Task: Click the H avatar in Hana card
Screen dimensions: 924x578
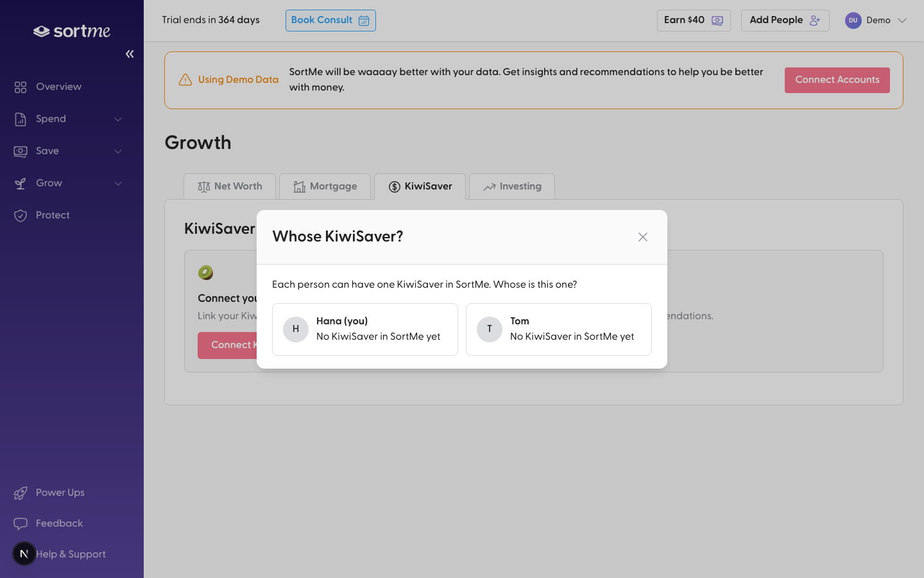Action: pos(296,329)
